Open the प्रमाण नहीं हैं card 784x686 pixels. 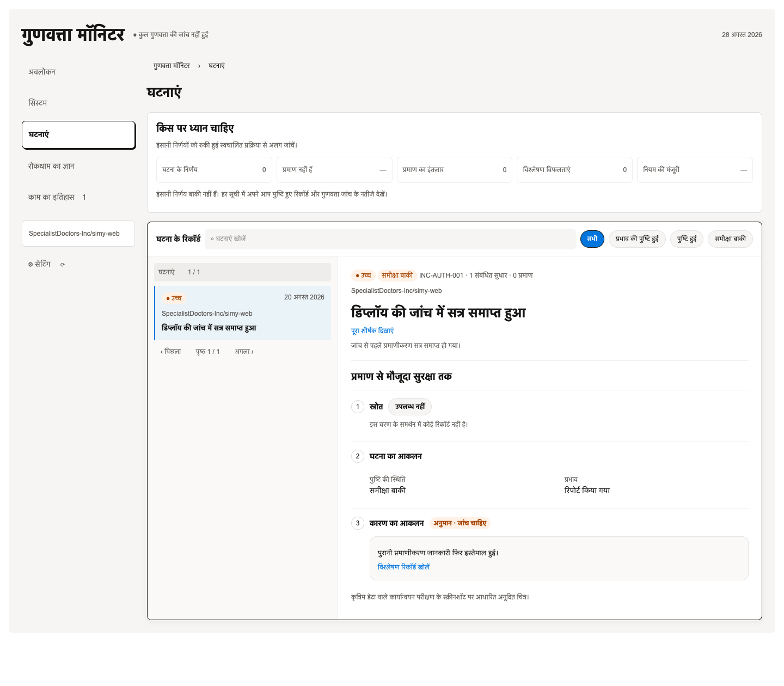pos(334,170)
